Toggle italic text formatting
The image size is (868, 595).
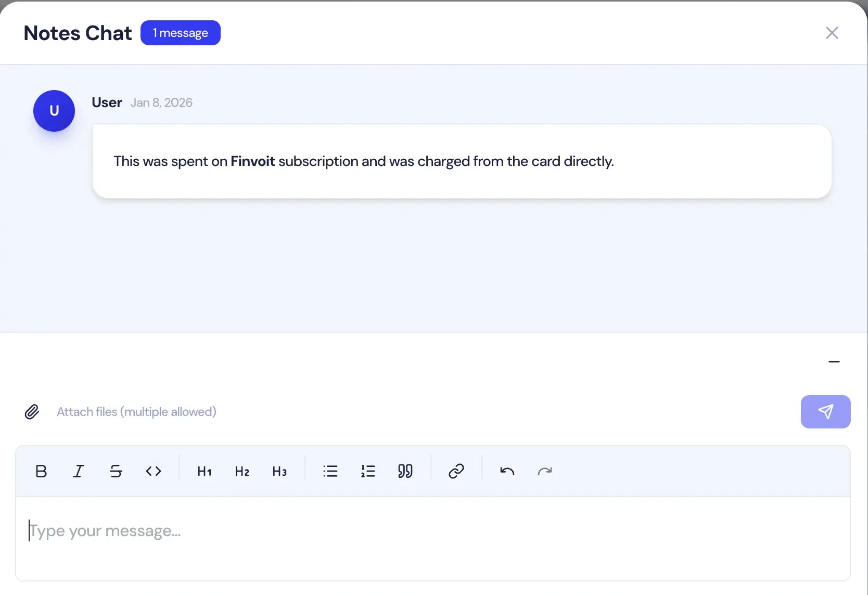[79, 471]
